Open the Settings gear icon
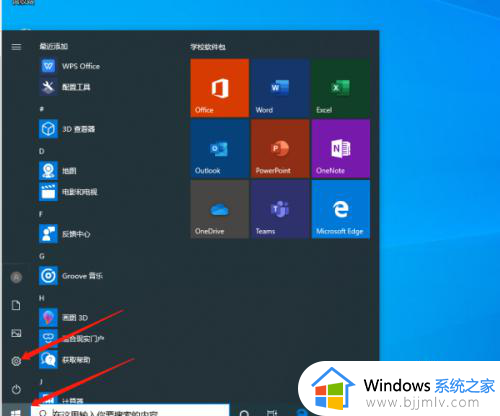 [16, 361]
